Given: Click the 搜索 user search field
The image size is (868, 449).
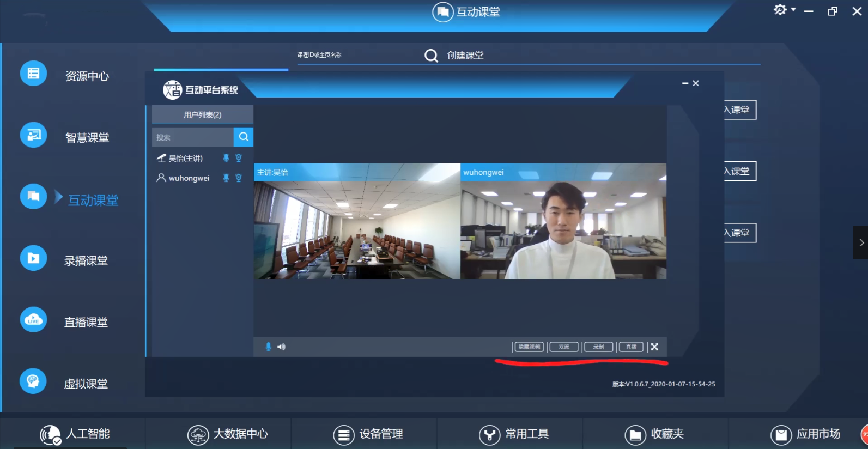Looking at the screenshot, I should [192, 137].
